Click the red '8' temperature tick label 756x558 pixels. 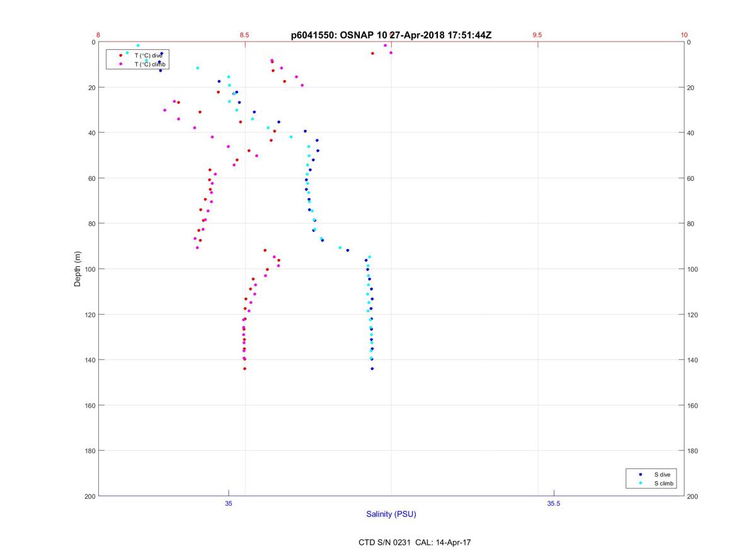98,35
